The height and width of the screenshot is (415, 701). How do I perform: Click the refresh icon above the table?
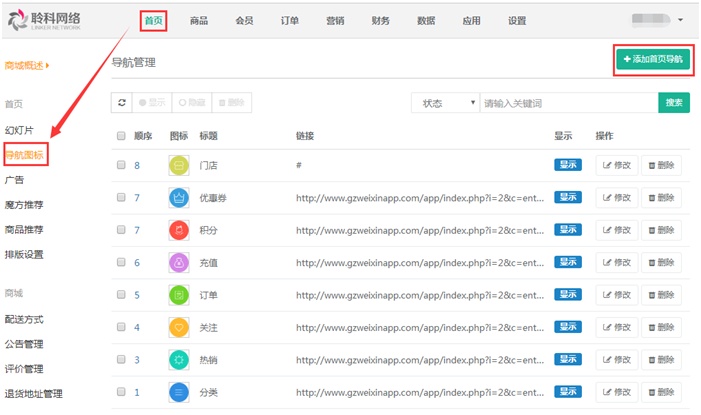[x=122, y=103]
